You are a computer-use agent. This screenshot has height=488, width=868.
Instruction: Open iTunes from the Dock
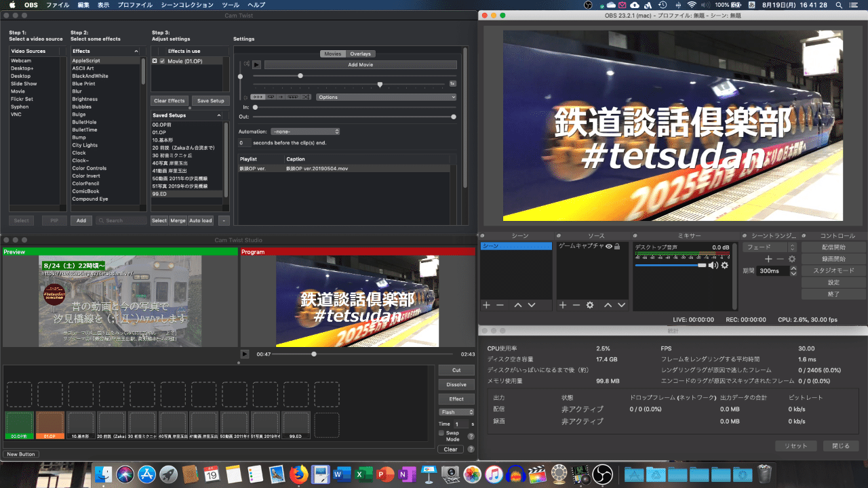click(494, 474)
